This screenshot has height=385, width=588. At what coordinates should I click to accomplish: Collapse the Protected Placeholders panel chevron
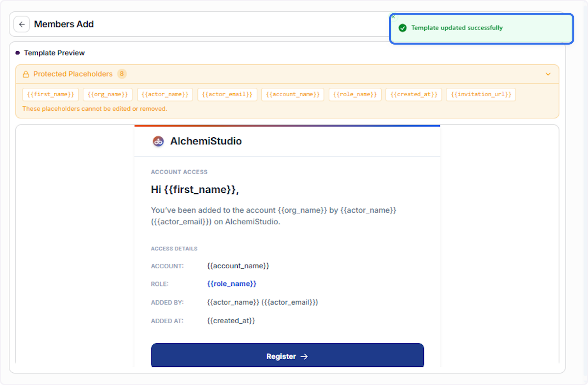(x=548, y=74)
